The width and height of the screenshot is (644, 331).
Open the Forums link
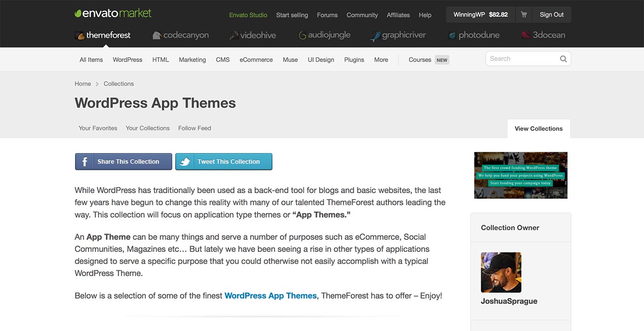coord(327,15)
